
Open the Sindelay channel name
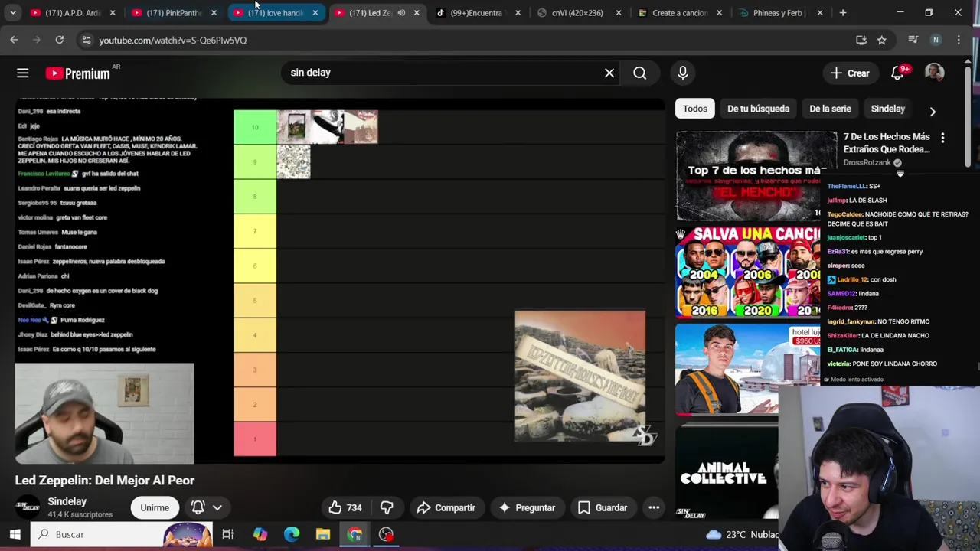point(67,501)
